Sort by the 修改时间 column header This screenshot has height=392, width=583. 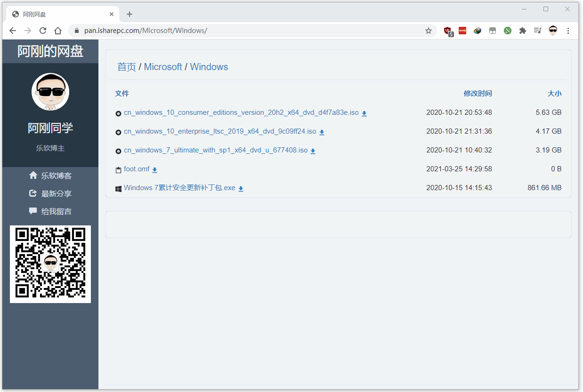click(478, 94)
